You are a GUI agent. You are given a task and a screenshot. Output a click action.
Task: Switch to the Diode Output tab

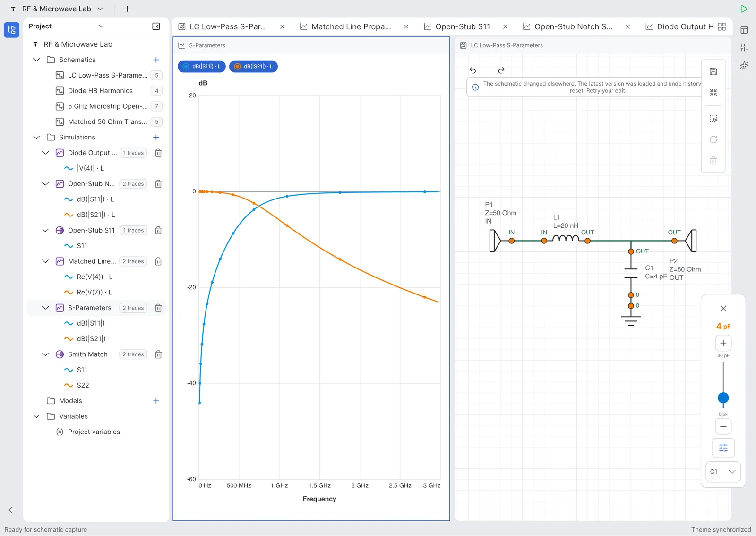[x=679, y=27]
